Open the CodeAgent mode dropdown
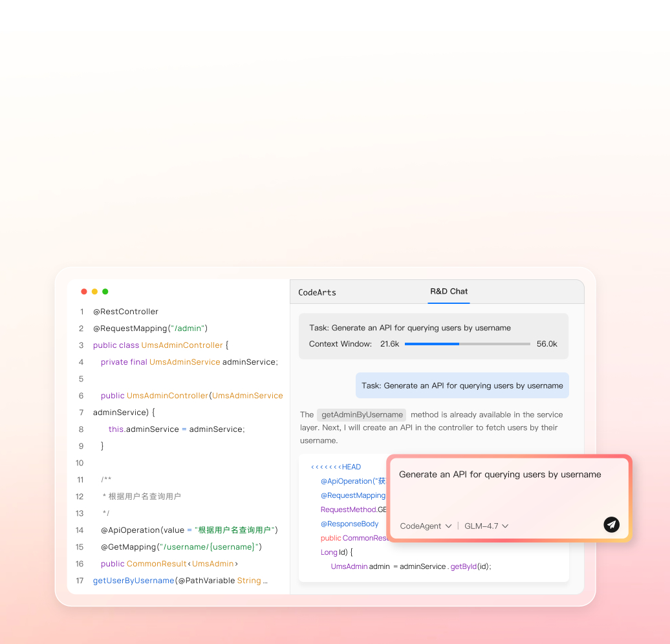The image size is (670, 644). [x=426, y=526]
